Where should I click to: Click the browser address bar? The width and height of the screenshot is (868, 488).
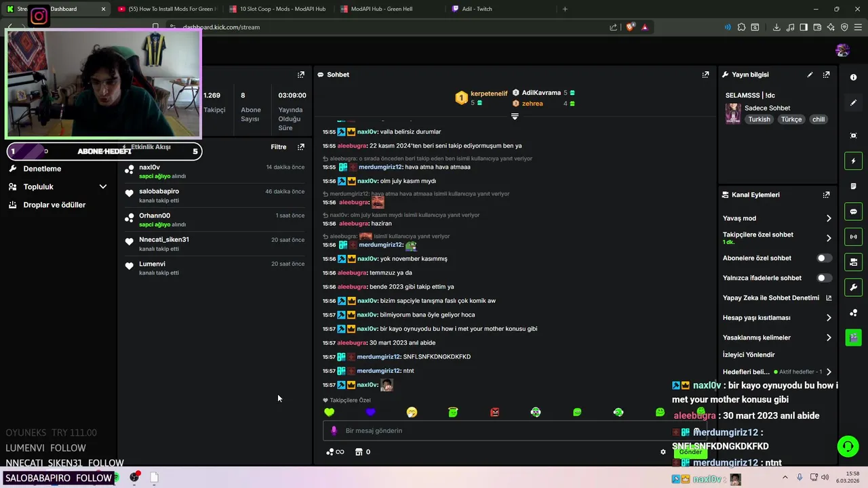point(390,27)
